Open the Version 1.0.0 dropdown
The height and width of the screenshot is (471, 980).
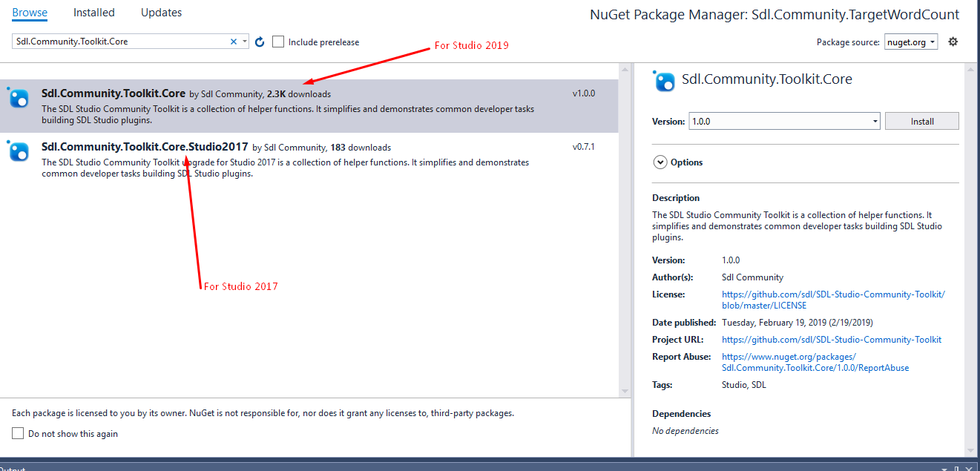[x=785, y=121]
